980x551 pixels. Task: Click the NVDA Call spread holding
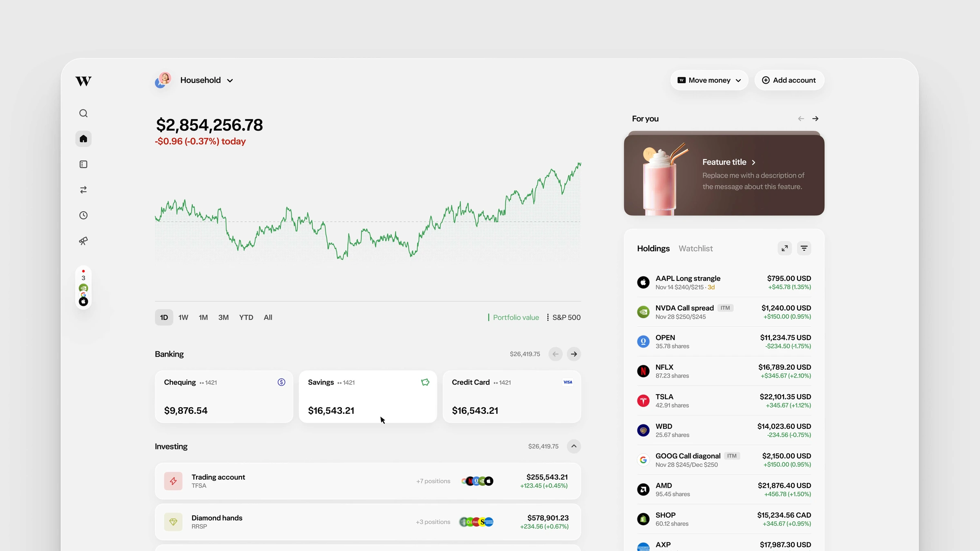724,312
